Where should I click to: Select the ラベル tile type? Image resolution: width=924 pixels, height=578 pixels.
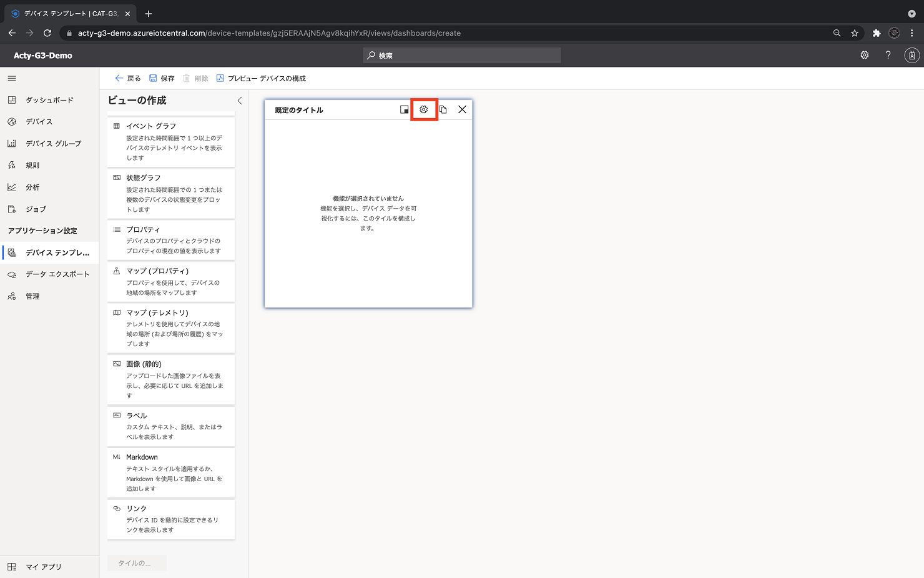point(171,426)
